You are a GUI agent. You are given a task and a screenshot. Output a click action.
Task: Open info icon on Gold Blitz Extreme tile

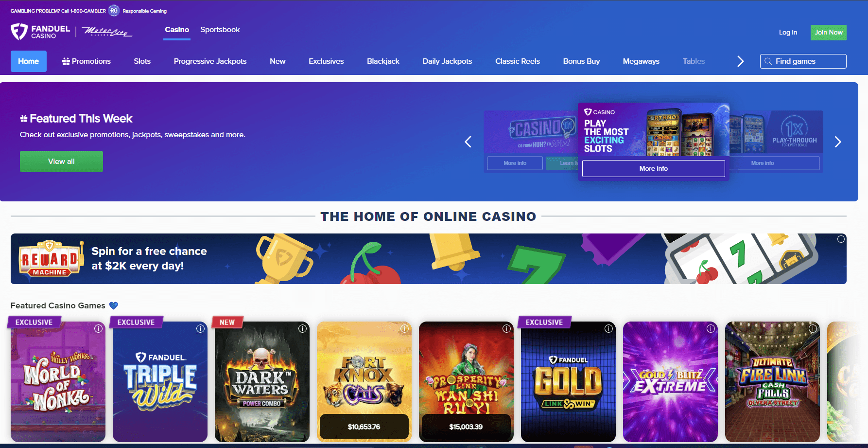tap(711, 329)
